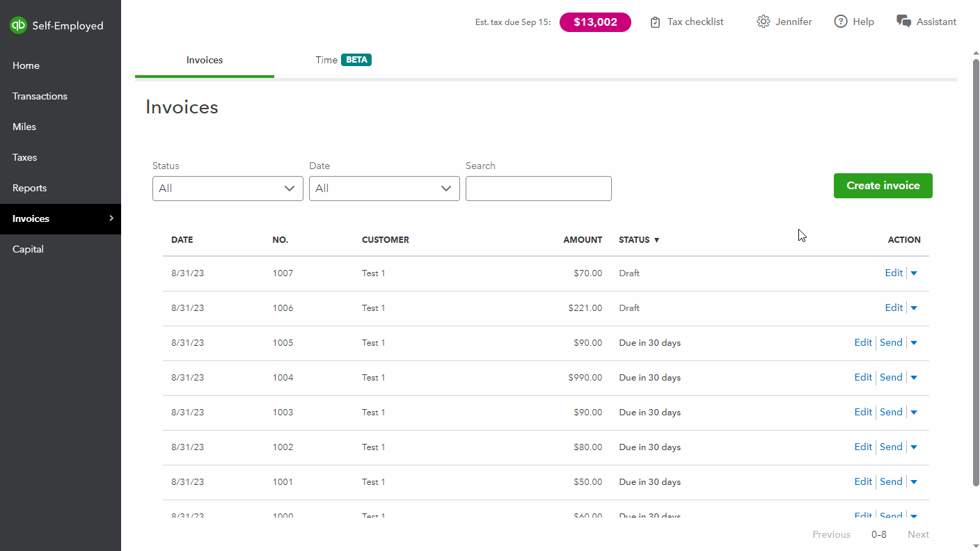Switch to the Time BETA tab
Image resolution: width=980 pixels, height=551 pixels.
(343, 60)
